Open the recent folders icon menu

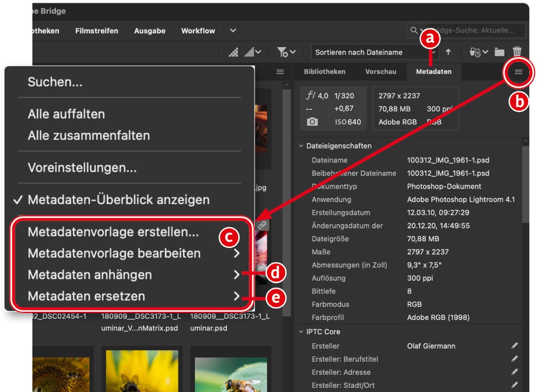(478, 52)
